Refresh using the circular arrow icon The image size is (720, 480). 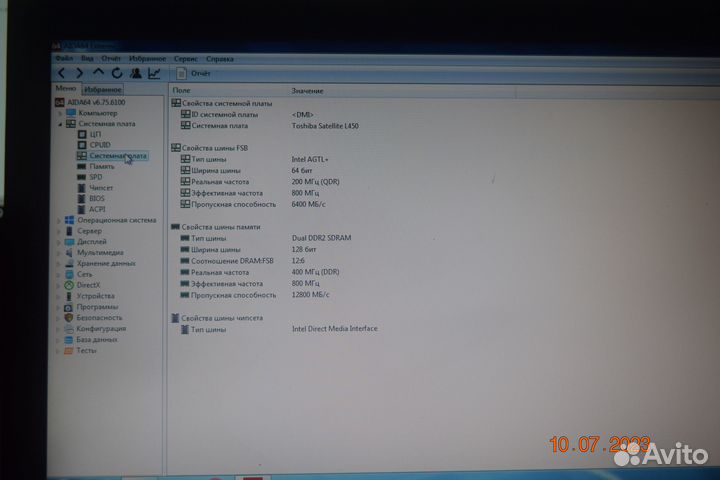point(117,73)
